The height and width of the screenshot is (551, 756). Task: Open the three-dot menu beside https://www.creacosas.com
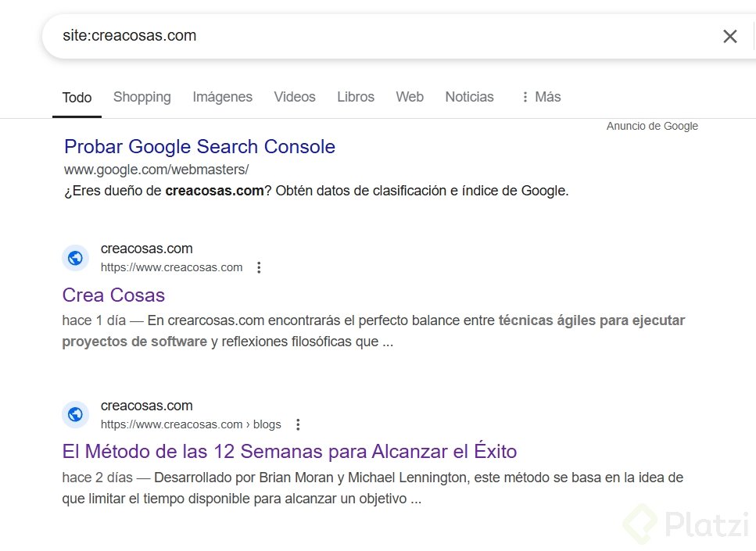pos(259,267)
